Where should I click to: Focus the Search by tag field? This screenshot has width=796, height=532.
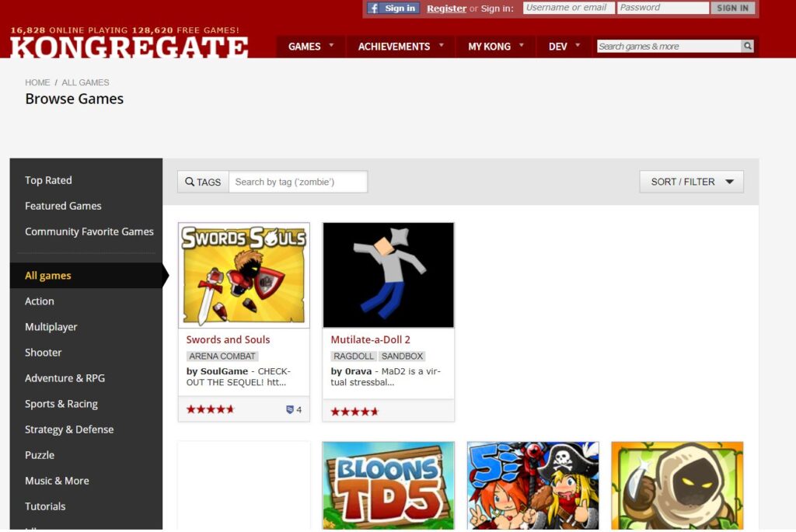[x=298, y=182]
